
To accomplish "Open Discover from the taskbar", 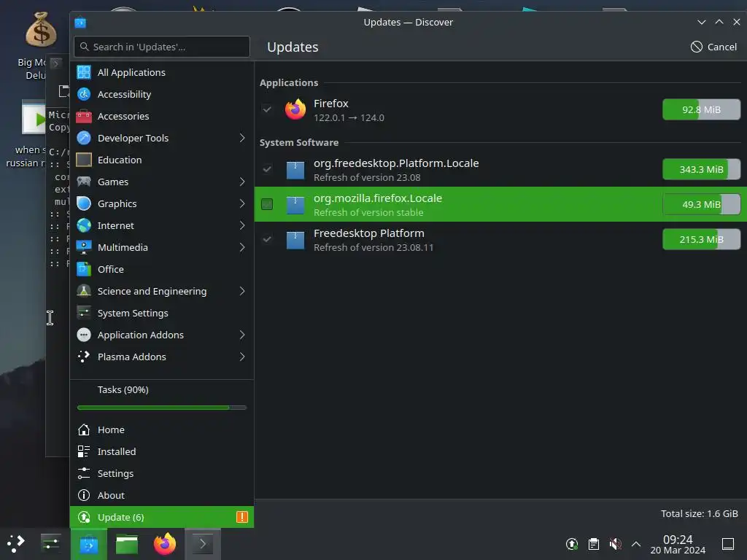I will pyautogui.click(x=88, y=544).
